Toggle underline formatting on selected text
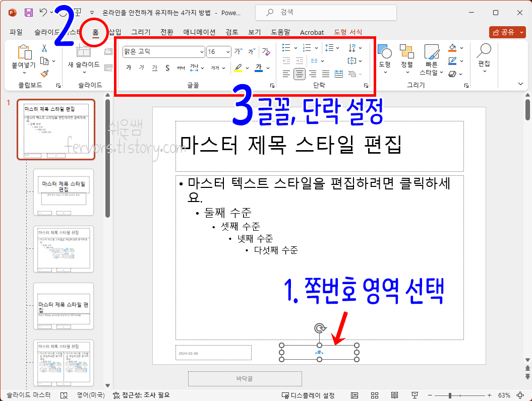 coord(155,67)
